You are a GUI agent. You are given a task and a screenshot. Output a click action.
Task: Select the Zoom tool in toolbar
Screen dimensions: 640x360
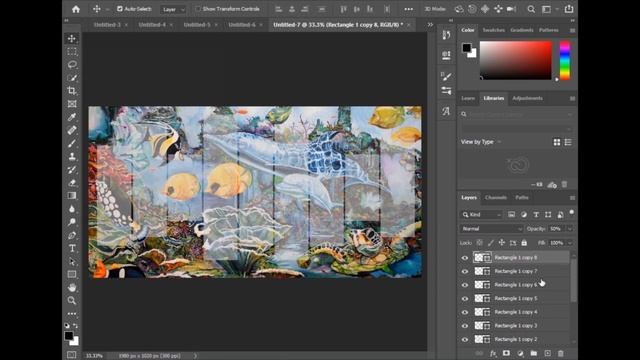click(x=72, y=300)
